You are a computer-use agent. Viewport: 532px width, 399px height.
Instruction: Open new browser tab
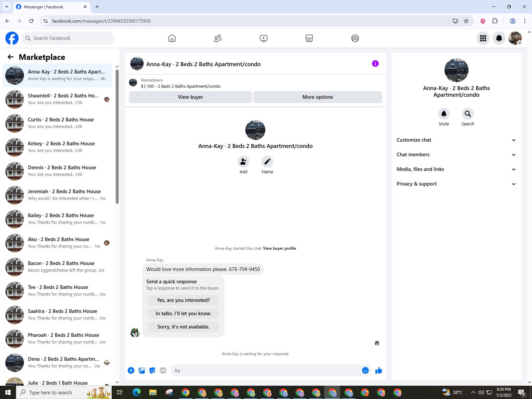[x=97, y=7]
